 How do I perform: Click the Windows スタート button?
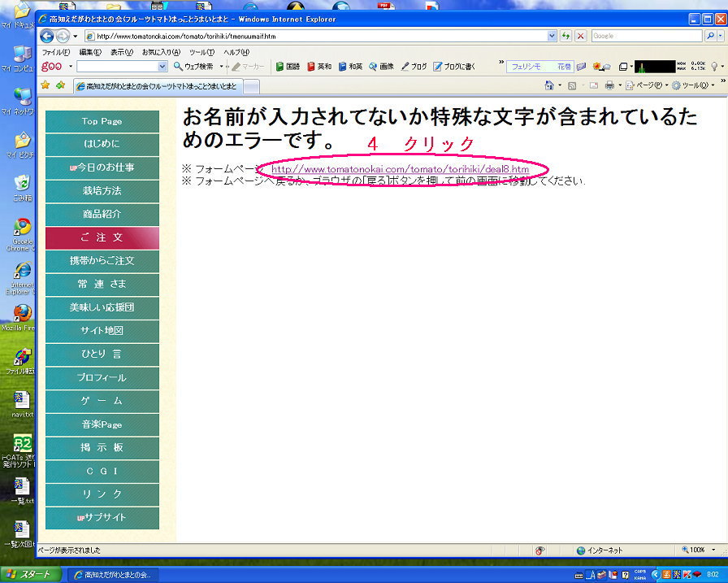point(29,574)
